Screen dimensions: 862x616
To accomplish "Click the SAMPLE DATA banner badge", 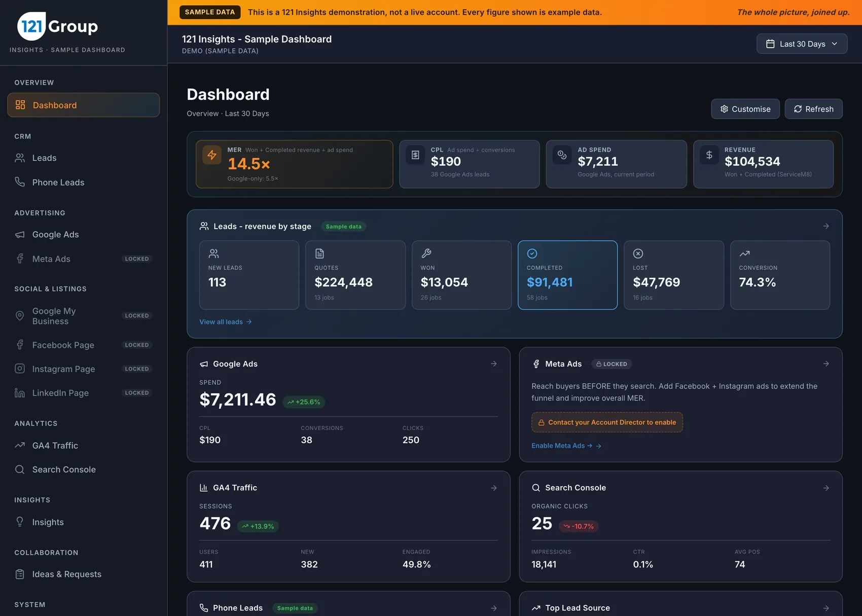I will click(x=210, y=12).
